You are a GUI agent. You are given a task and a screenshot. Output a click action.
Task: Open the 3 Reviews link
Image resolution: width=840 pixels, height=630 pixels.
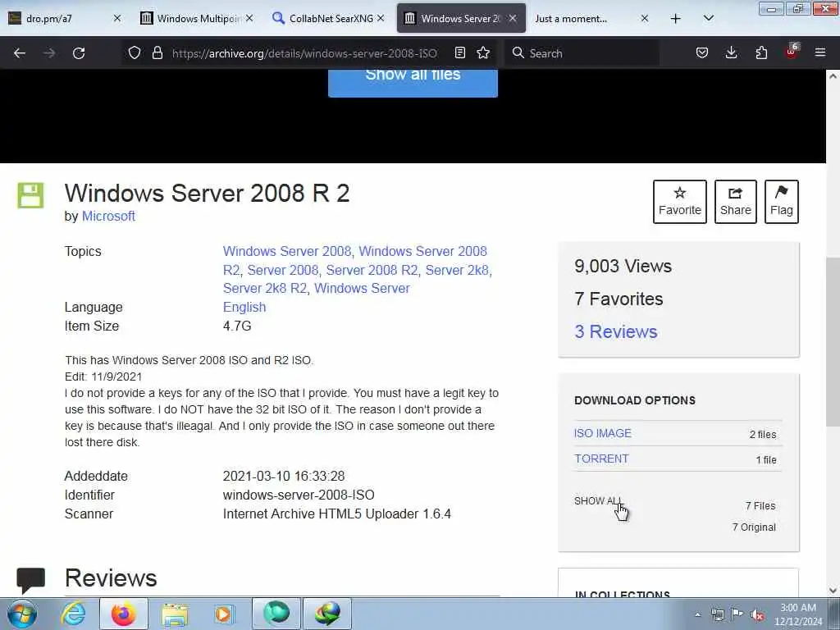[616, 331]
